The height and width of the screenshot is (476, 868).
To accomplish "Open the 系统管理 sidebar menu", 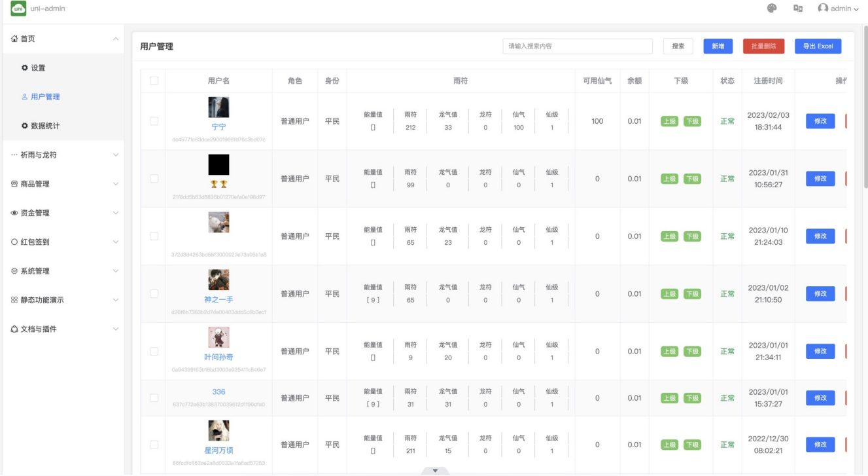I will (x=62, y=271).
